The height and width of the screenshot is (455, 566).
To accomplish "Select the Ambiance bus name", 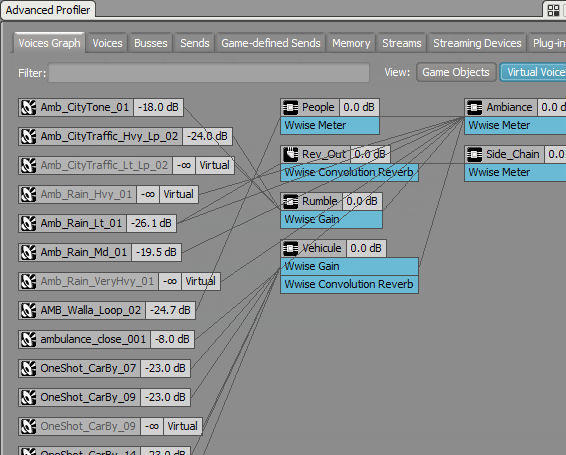I will pos(509,107).
